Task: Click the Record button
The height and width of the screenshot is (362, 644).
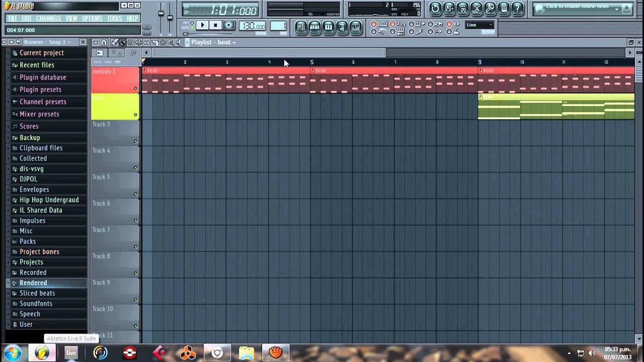Action: [228, 25]
